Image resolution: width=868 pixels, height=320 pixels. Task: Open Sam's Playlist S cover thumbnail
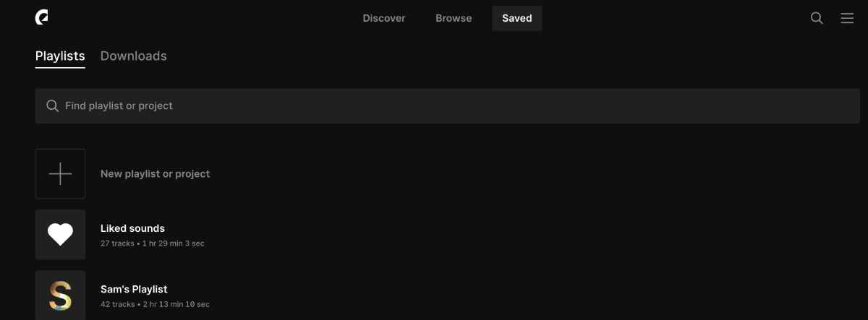click(60, 295)
